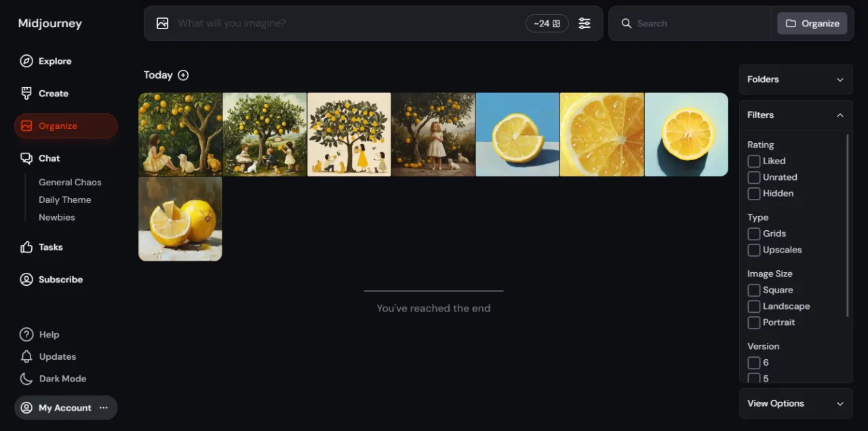Click the Subscribe person icon
This screenshot has width=868, height=431.
coord(26,280)
